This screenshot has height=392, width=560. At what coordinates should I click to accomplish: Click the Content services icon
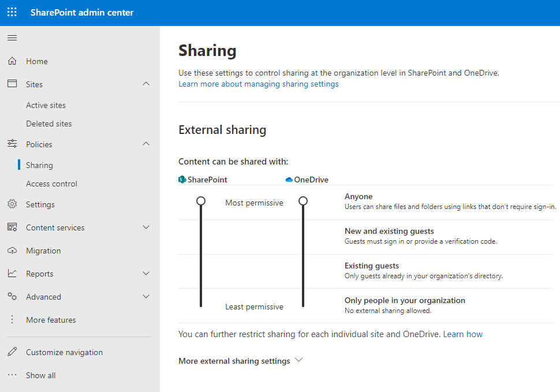coord(12,227)
